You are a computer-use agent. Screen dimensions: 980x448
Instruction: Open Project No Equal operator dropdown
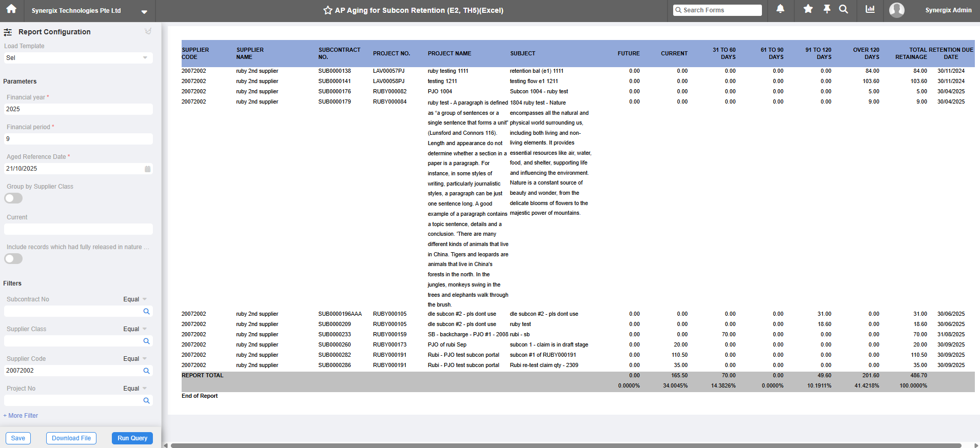pyautogui.click(x=135, y=389)
